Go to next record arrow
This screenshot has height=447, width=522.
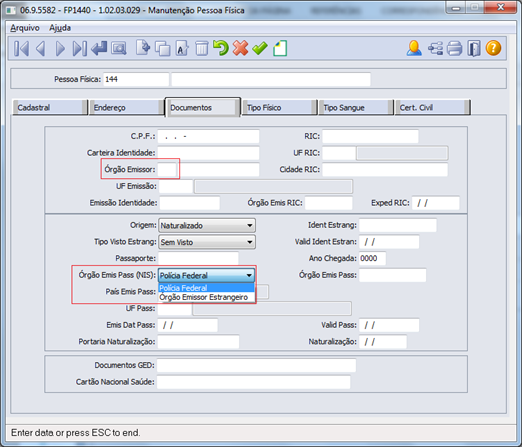pyautogui.click(x=60, y=48)
